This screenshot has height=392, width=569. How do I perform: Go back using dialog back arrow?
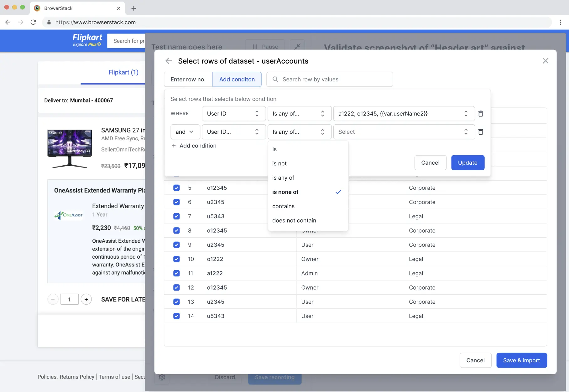click(x=169, y=61)
